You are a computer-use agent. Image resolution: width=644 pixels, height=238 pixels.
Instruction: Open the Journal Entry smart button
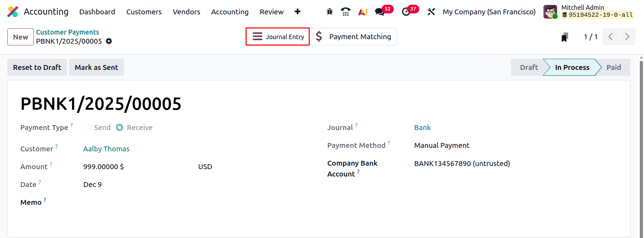278,36
